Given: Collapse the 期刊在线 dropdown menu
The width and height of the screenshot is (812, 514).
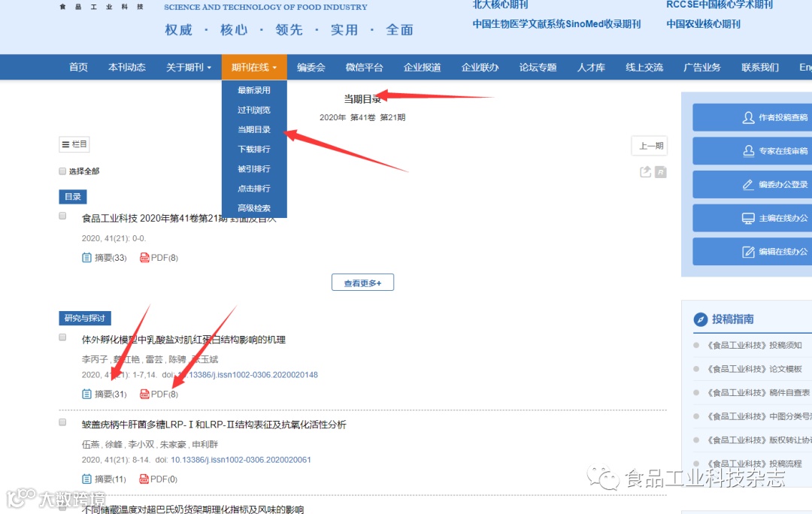Looking at the screenshot, I should point(254,68).
